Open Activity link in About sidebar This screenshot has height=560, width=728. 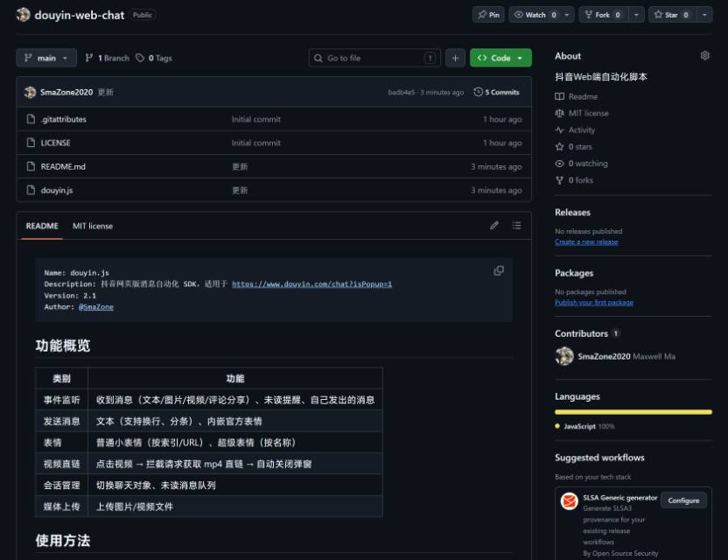(x=575, y=130)
